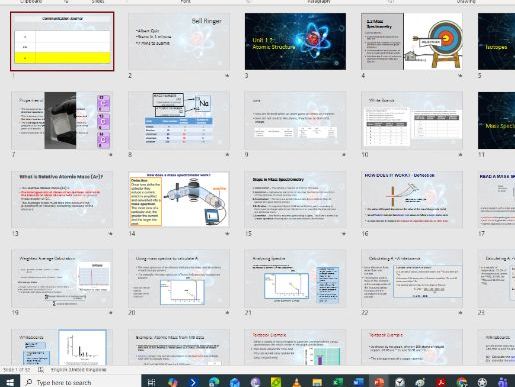The image size is (515, 387).
Task: Select the How Does It Work Detection slide
Action: (x=412, y=199)
